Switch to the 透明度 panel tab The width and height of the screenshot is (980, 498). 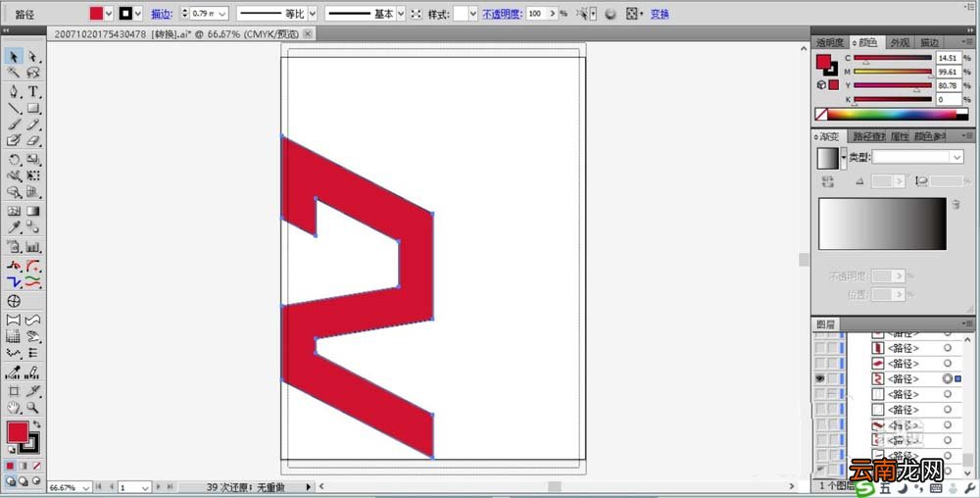830,42
